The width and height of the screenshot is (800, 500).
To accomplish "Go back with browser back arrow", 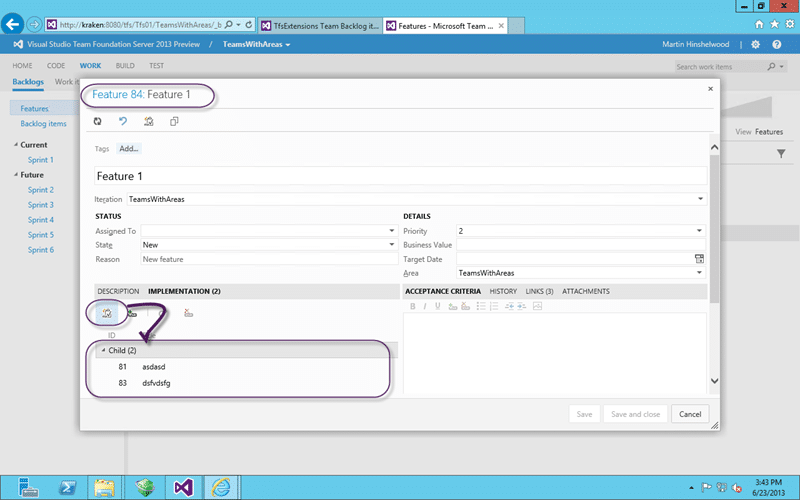I will (x=13, y=24).
